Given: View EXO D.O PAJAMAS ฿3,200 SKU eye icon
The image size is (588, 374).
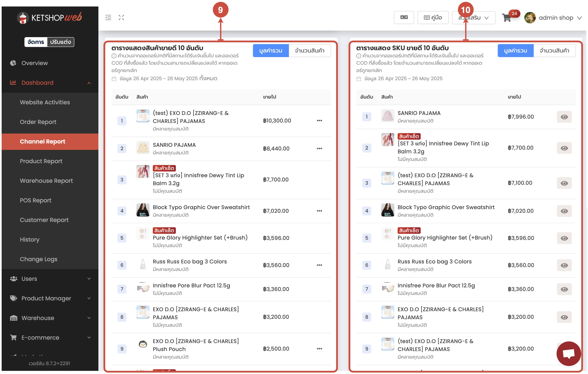Looking at the screenshot, I should [564, 317].
